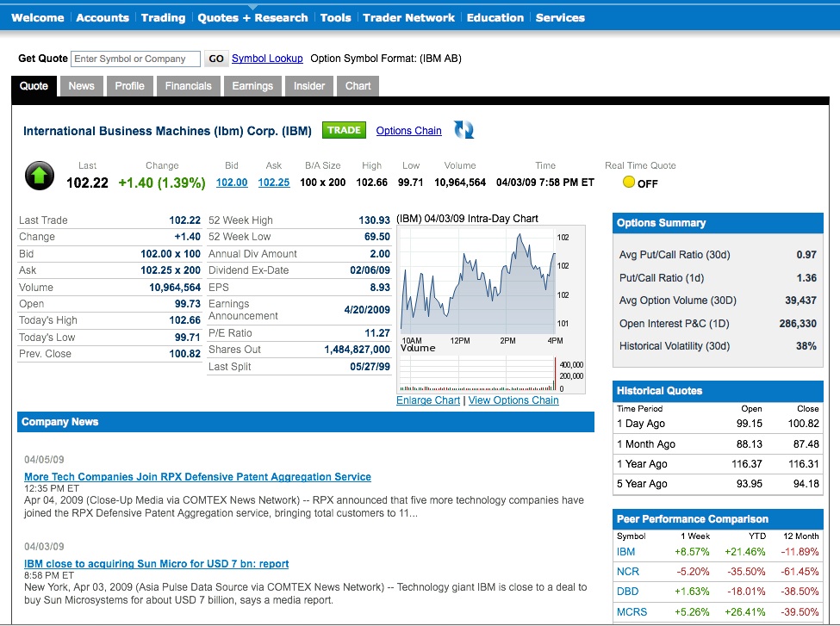The image size is (840, 626).
Task: Open the Trading menu
Action: click(x=164, y=18)
